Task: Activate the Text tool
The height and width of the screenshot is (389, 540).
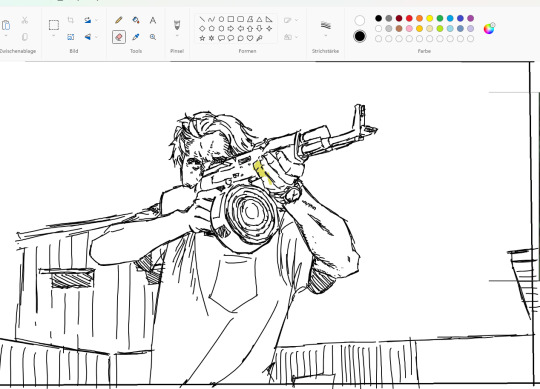Action: click(x=153, y=20)
